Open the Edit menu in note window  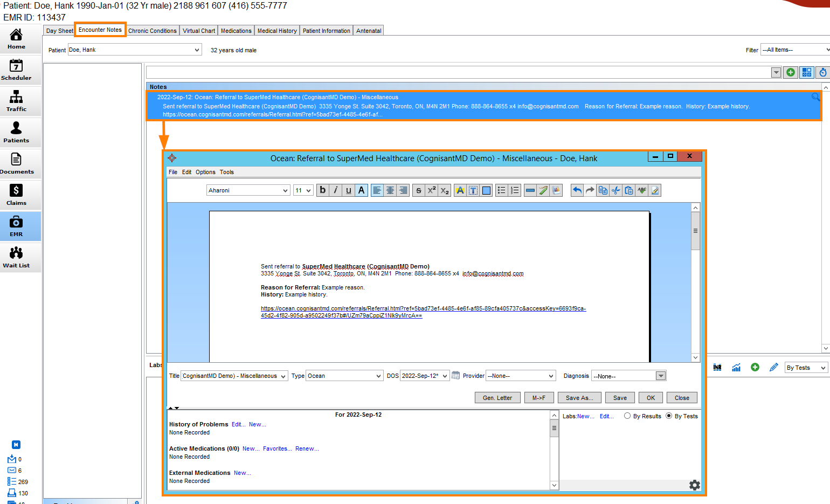pos(186,172)
